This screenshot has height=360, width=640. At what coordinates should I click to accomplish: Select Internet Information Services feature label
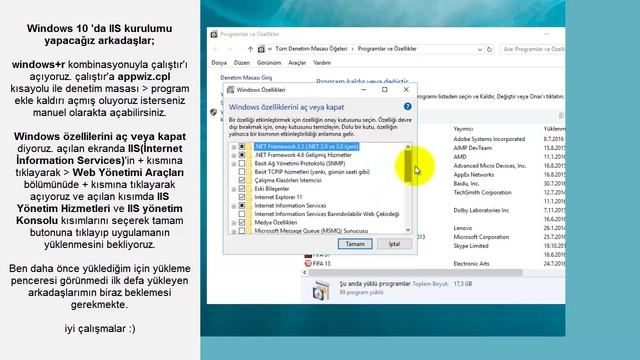[290, 206]
